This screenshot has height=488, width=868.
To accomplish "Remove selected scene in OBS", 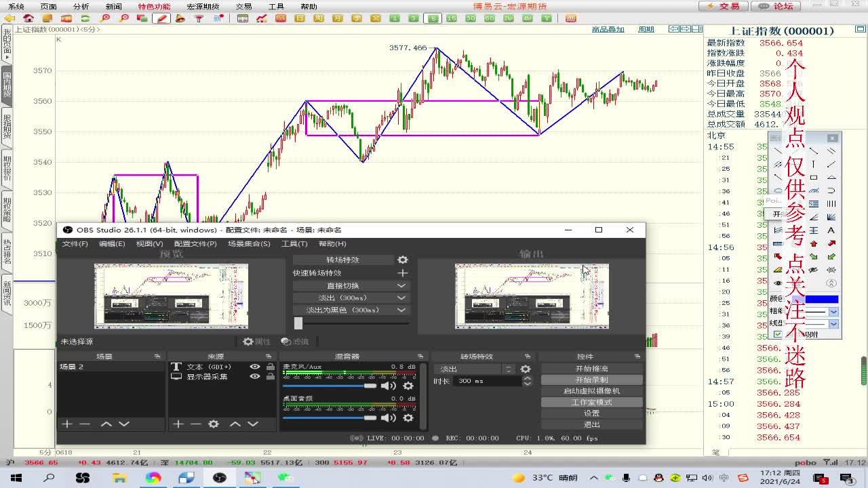I will (x=85, y=424).
